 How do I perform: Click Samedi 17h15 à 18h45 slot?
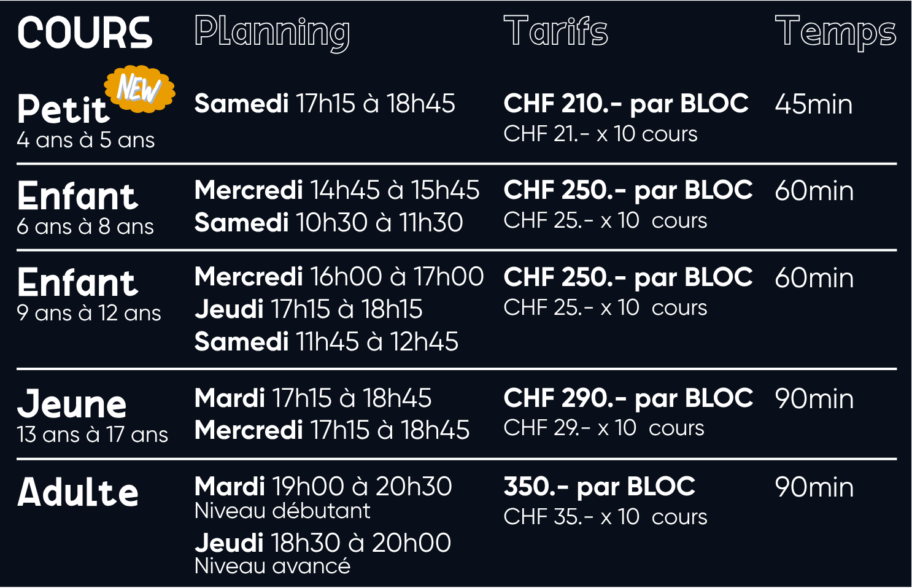click(325, 104)
